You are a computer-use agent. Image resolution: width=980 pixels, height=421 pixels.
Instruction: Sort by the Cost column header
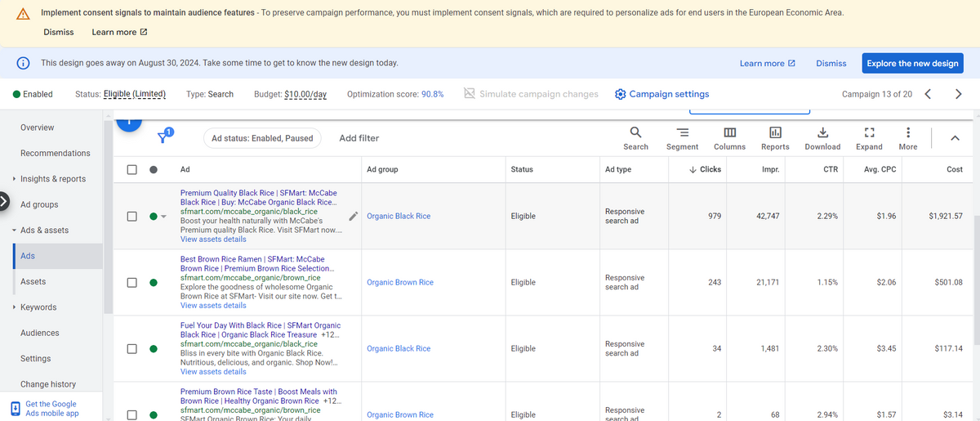point(955,169)
